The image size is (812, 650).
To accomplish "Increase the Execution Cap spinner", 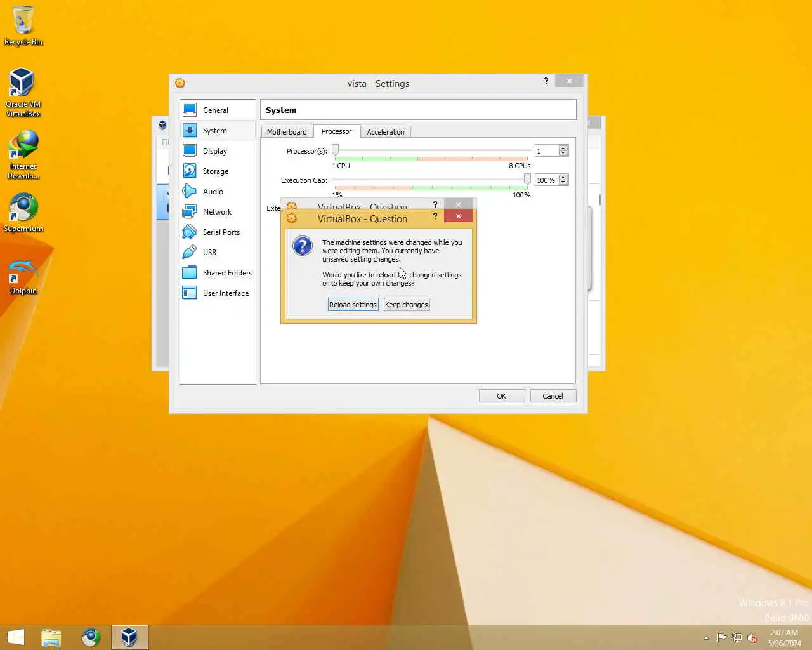I will (x=563, y=177).
